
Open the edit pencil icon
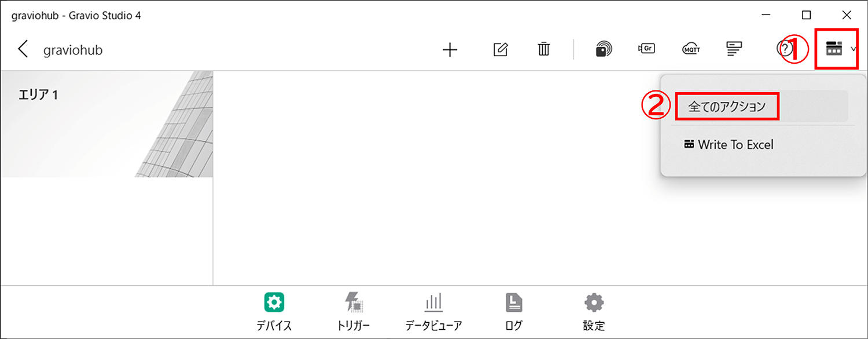(x=500, y=50)
